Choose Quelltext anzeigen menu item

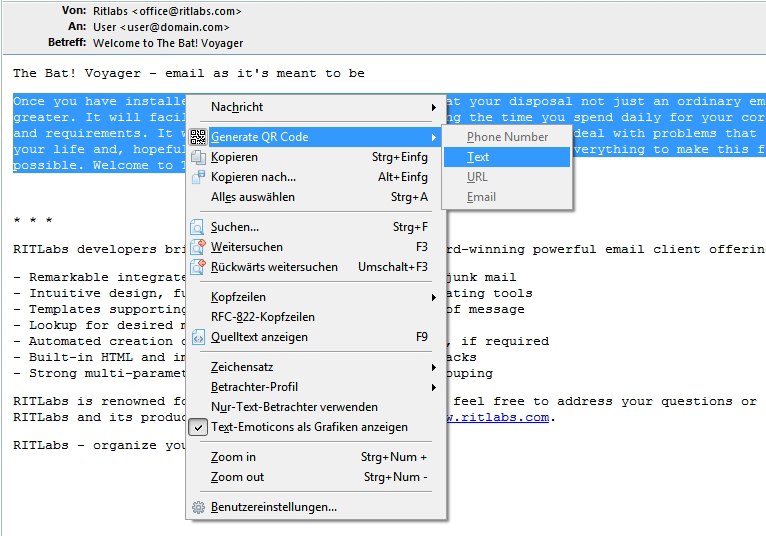(316, 337)
